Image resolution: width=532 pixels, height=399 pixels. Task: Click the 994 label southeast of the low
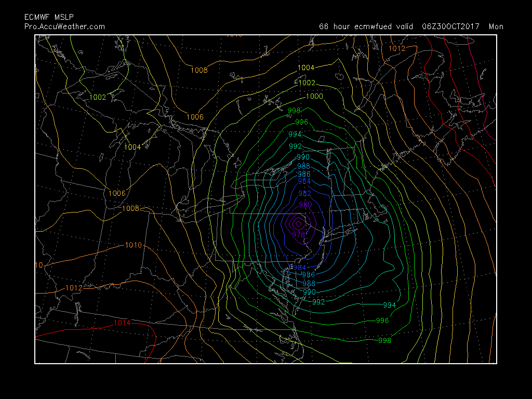click(x=389, y=305)
